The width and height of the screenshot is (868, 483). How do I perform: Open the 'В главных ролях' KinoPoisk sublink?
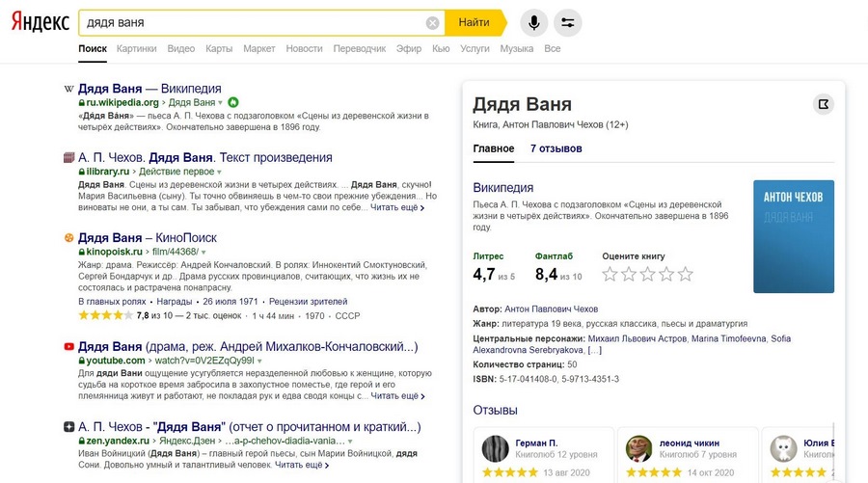(112, 302)
